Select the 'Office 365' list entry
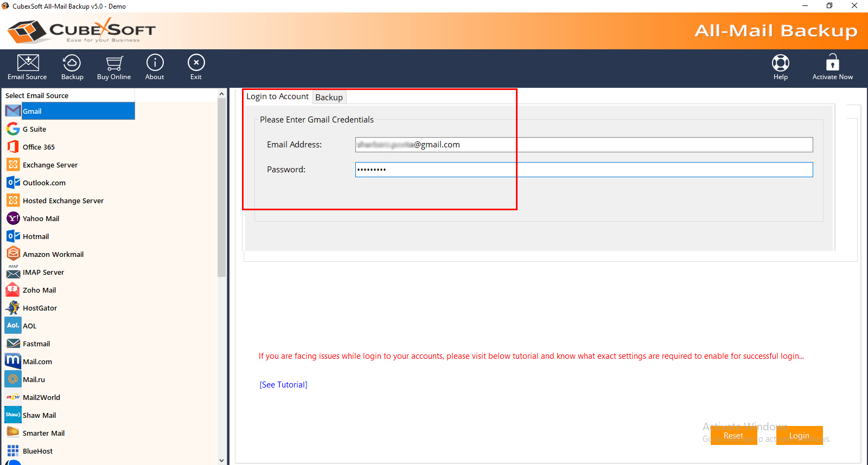Screen dimensions: 868x465 point(39,147)
